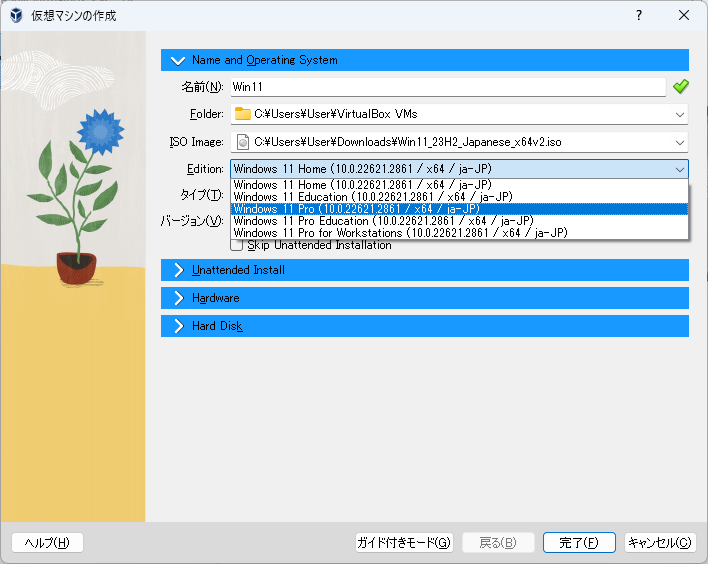Click the ISO disc file icon
Viewport: 708px width, 564px height.
click(x=243, y=142)
